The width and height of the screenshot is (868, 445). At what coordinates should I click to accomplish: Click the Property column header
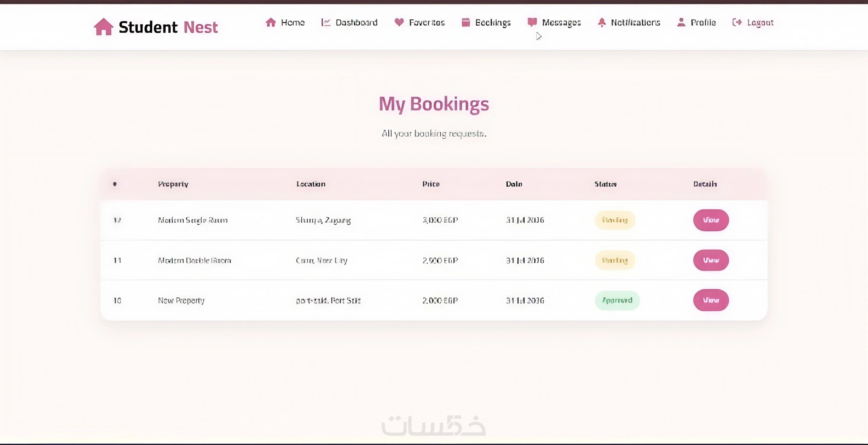[x=173, y=184]
